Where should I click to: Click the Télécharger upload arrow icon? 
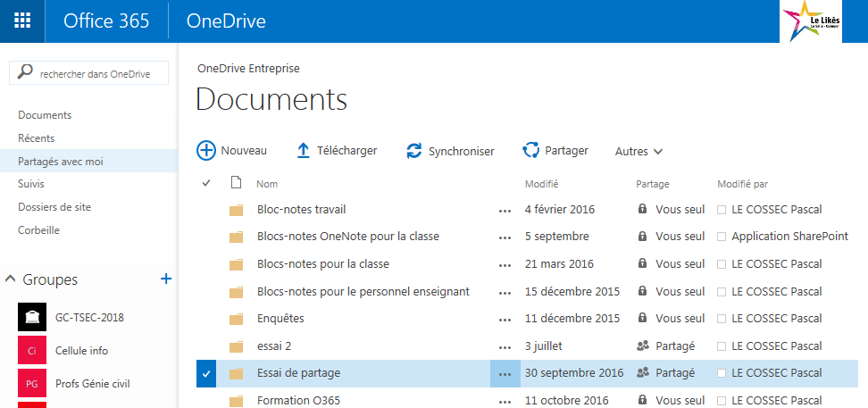304,151
